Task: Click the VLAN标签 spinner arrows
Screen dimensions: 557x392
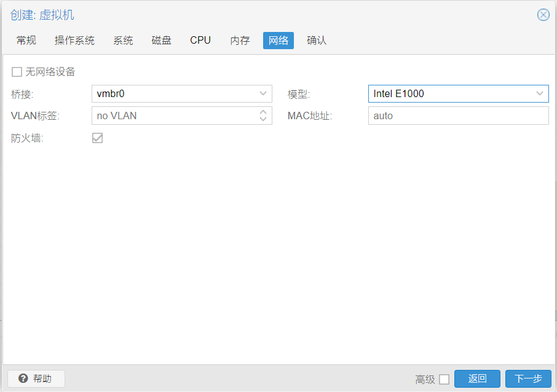Action: (263, 116)
